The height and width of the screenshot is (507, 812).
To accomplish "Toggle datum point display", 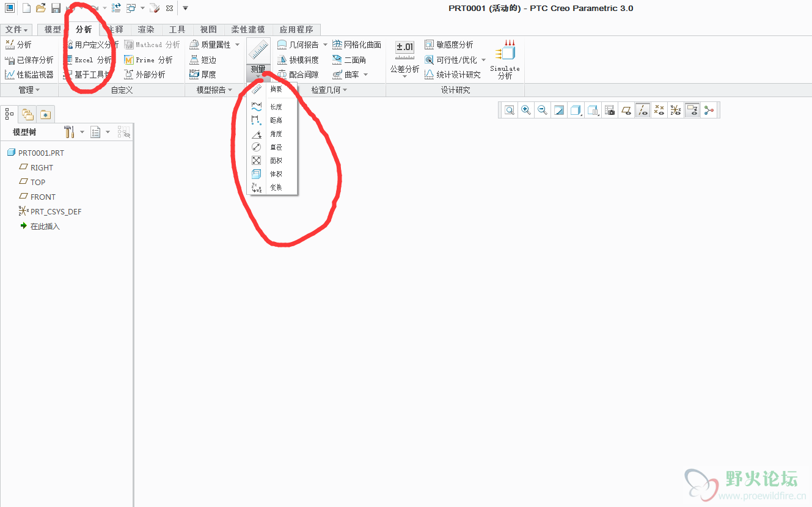I will tap(659, 110).
